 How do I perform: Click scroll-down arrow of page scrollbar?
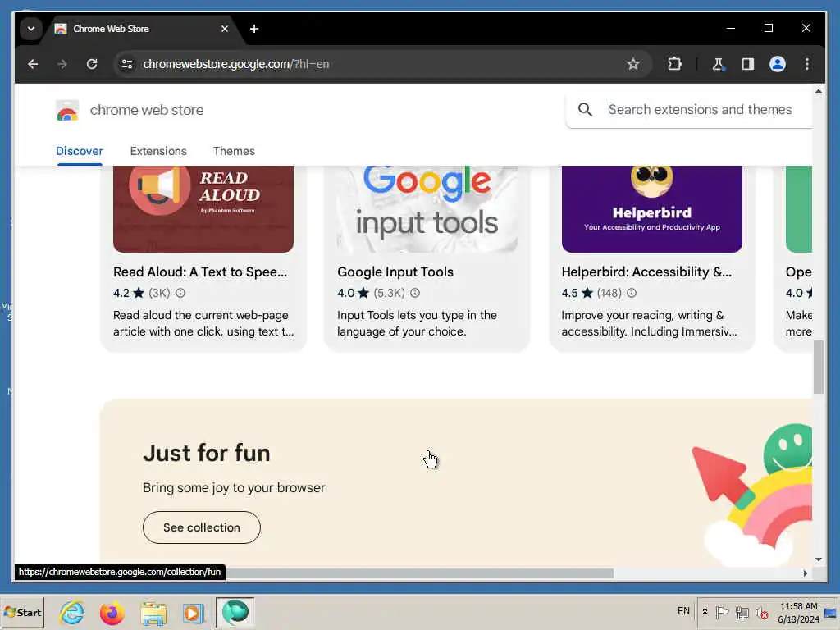point(818,559)
